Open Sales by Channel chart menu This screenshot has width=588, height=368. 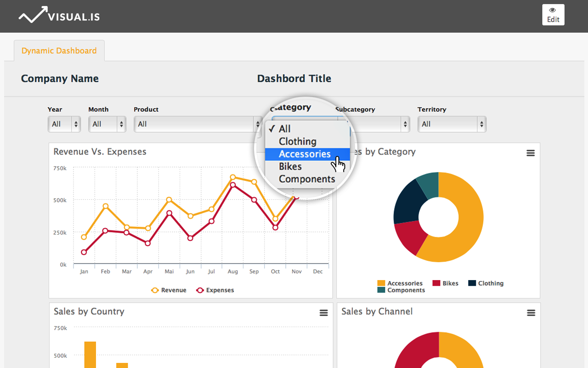point(531,313)
